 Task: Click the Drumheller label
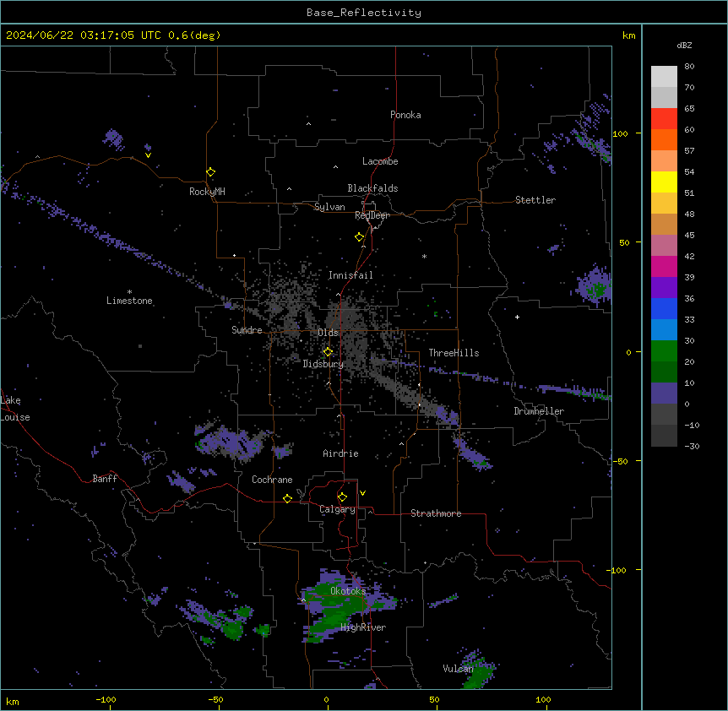tap(539, 411)
